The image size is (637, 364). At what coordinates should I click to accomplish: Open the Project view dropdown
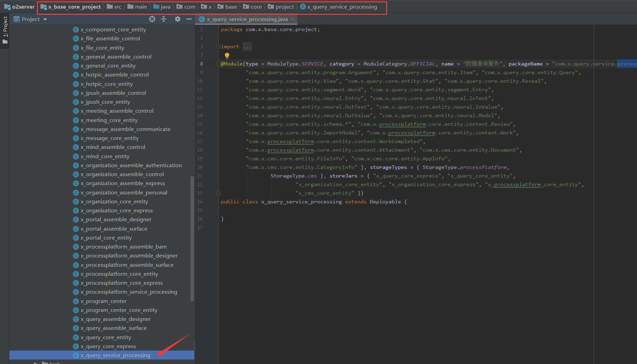point(45,19)
